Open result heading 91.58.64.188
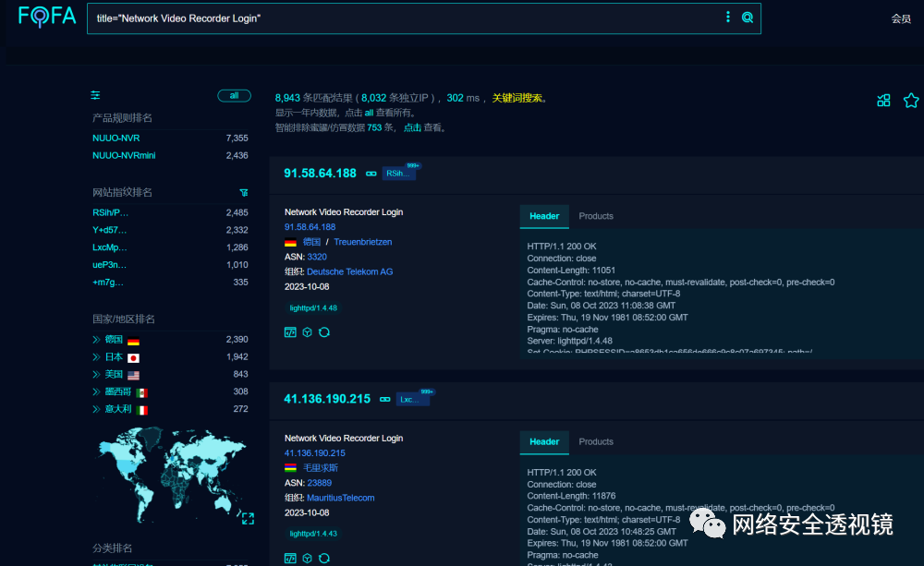This screenshot has width=924, height=566. [x=320, y=174]
